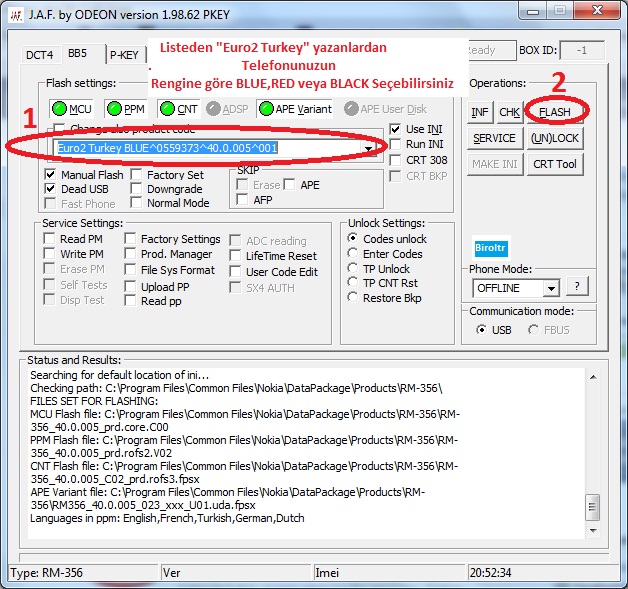Select TP CNT Rst radio button
Screen dimensions: 628x589
pyautogui.click(x=352, y=283)
